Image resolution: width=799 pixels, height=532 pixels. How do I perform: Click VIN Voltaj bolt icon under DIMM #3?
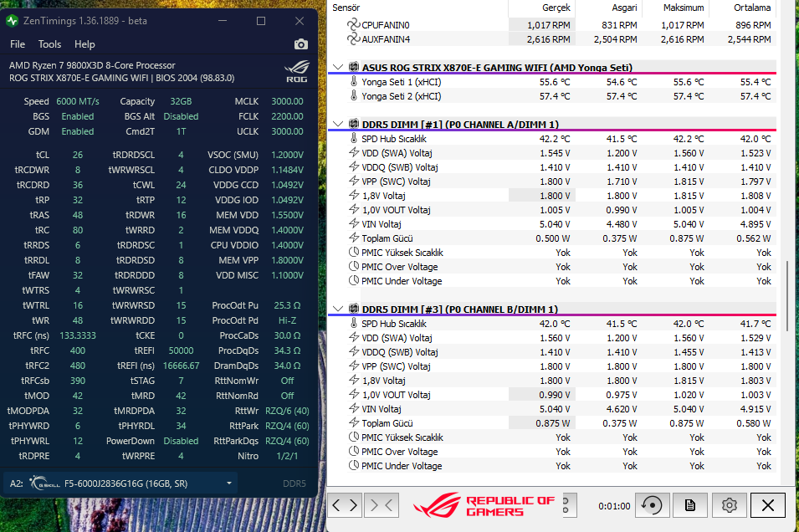coord(354,409)
